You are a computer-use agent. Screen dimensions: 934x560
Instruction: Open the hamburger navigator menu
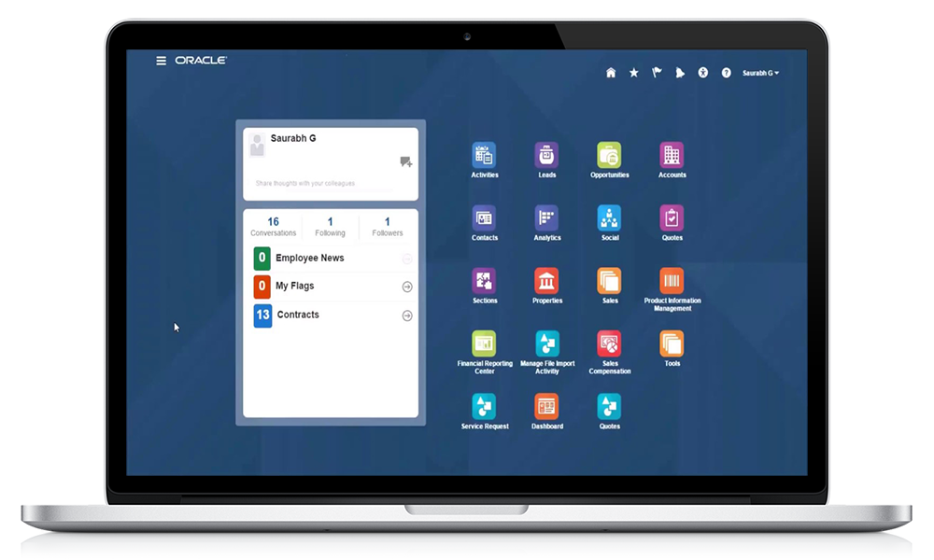(x=161, y=61)
